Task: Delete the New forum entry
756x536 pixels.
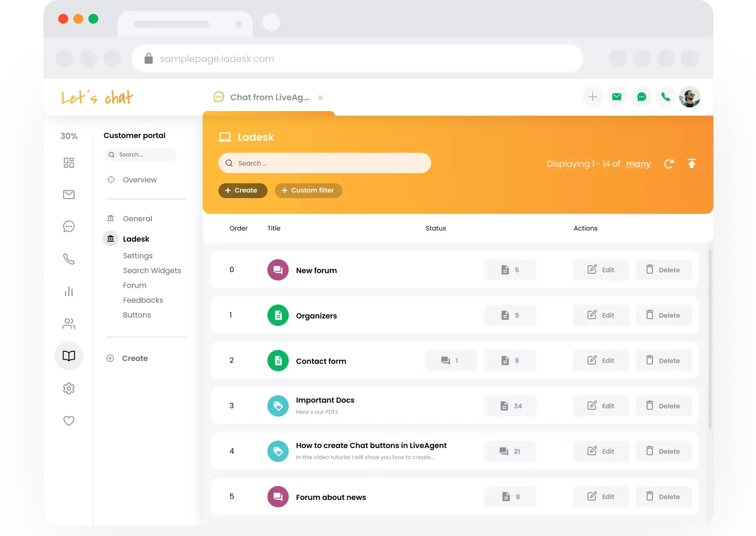Action: (x=664, y=270)
